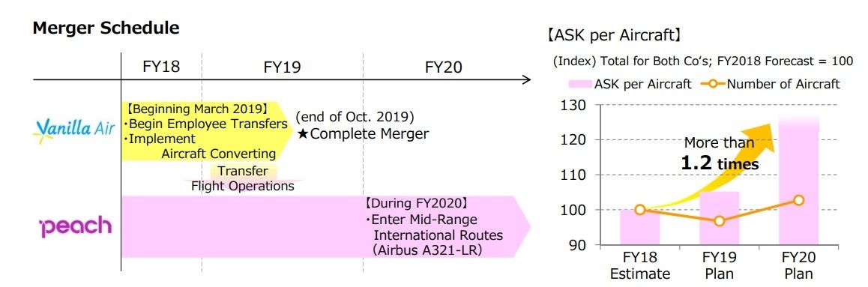Click the FY20 Plan pink bar
868x287 pixels.
(x=798, y=181)
